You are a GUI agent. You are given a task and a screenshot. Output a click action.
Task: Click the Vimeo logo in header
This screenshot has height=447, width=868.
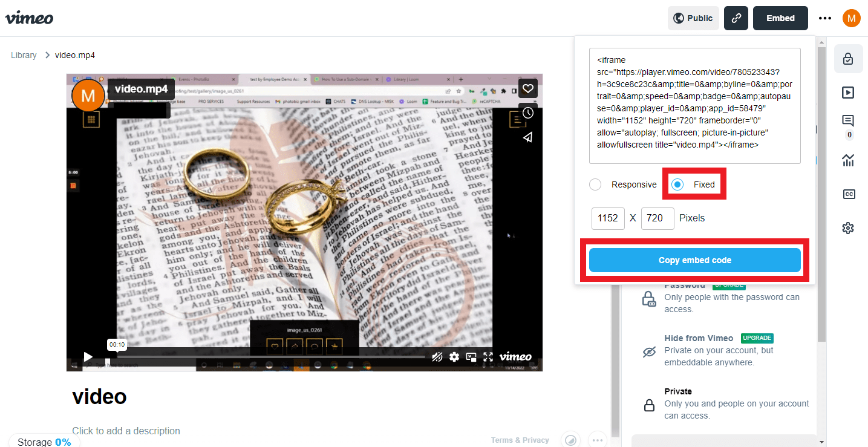[x=29, y=18]
